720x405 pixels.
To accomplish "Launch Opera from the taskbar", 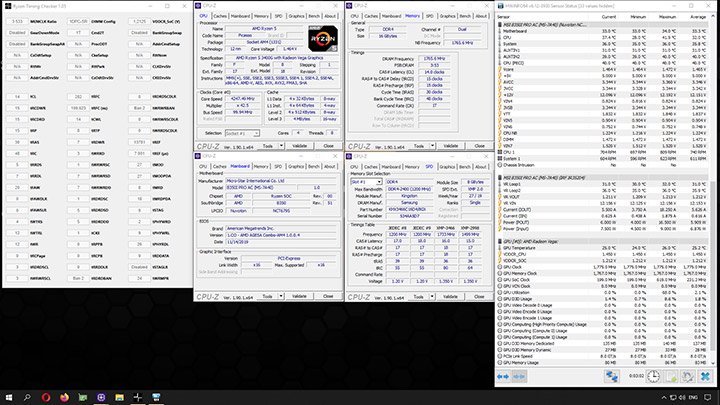I will (46, 397).
